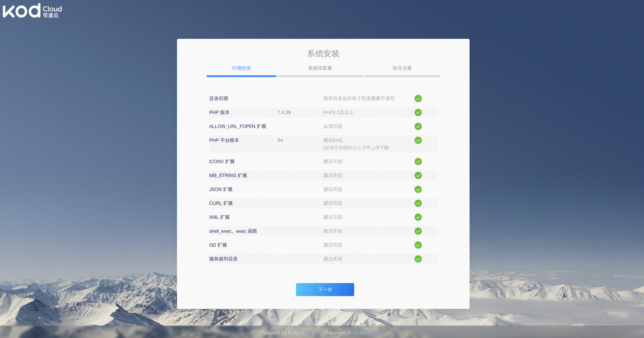This screenshot has width=644, height=338.
Task: Click the blue 环境检测 progress bar
Action: click(241, 76)
